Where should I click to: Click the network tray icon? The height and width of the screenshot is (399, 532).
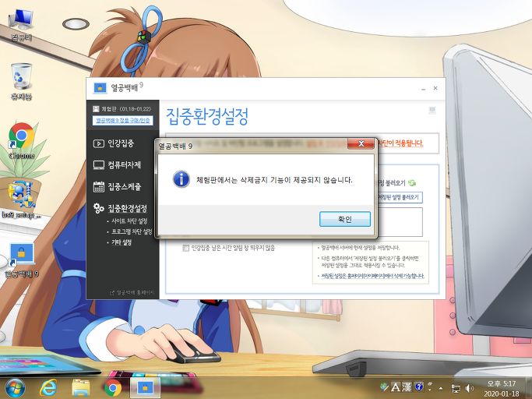[x=456, y=388]
